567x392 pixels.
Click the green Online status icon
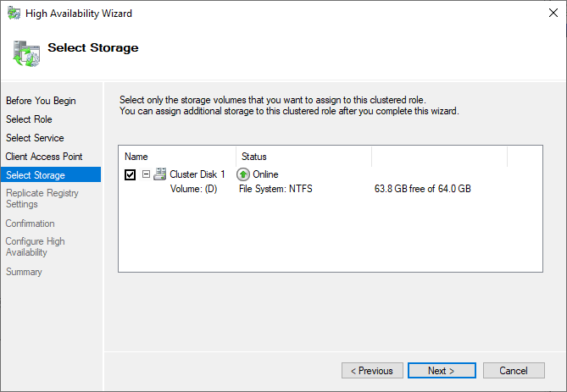tap(244, 174)
